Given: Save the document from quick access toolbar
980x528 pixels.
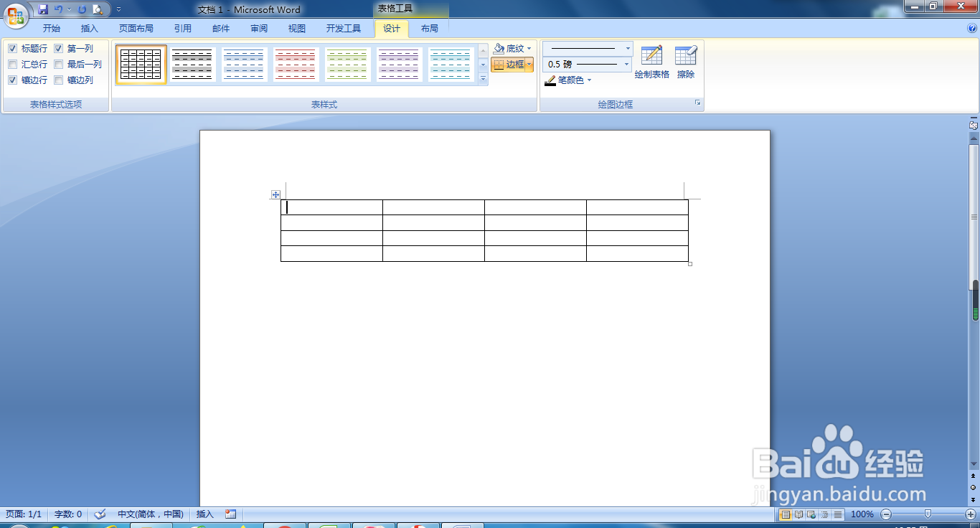Looking at the screenshot, I should pos(43,9).
